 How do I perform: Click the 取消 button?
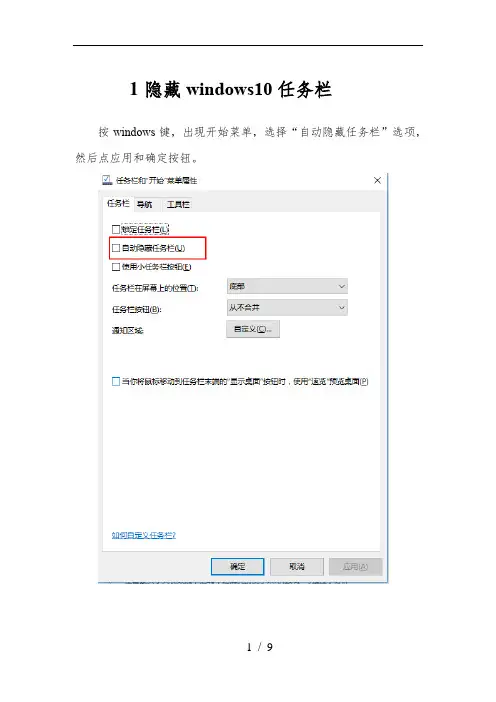point(297,566)
